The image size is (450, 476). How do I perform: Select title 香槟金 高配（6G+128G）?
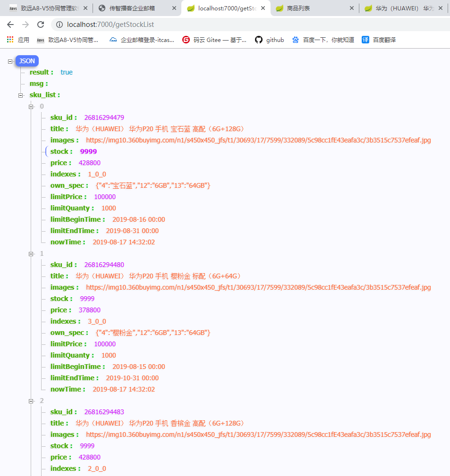(x=160, y=423)
